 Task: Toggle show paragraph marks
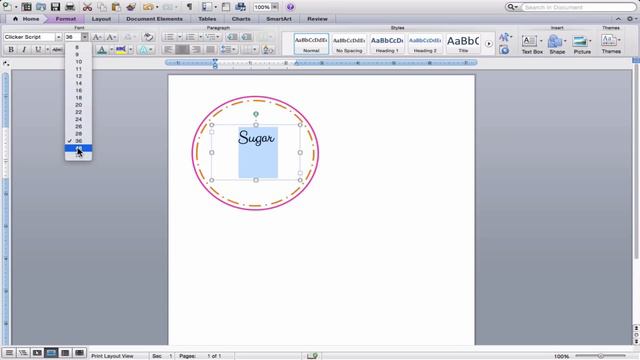tap(189, 7)
